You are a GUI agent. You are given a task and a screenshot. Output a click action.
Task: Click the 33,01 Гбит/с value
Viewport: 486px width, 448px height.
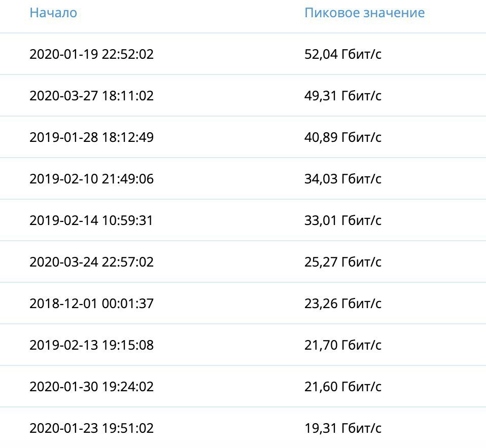pyautogui.click(x=343, y=220)
